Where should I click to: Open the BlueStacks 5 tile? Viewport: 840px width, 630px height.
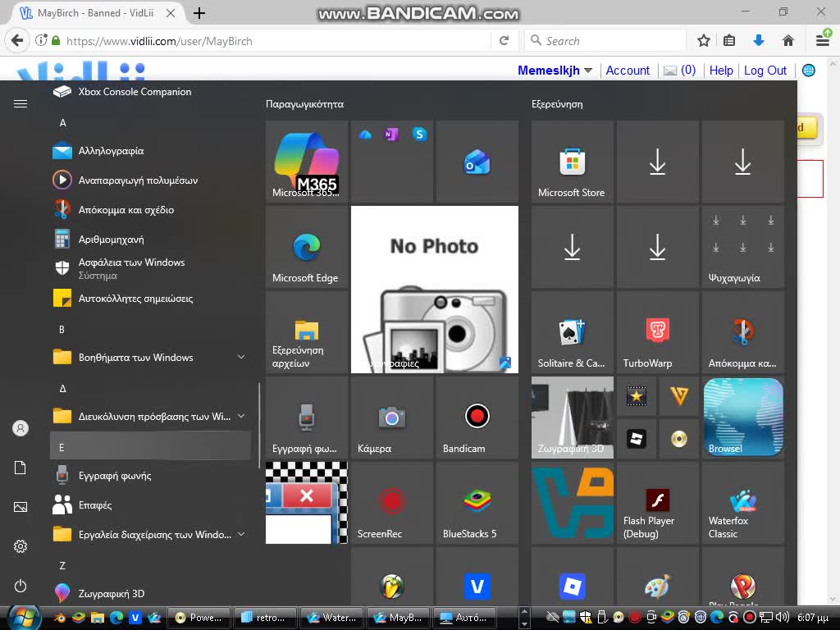click(x=477, y=503)
